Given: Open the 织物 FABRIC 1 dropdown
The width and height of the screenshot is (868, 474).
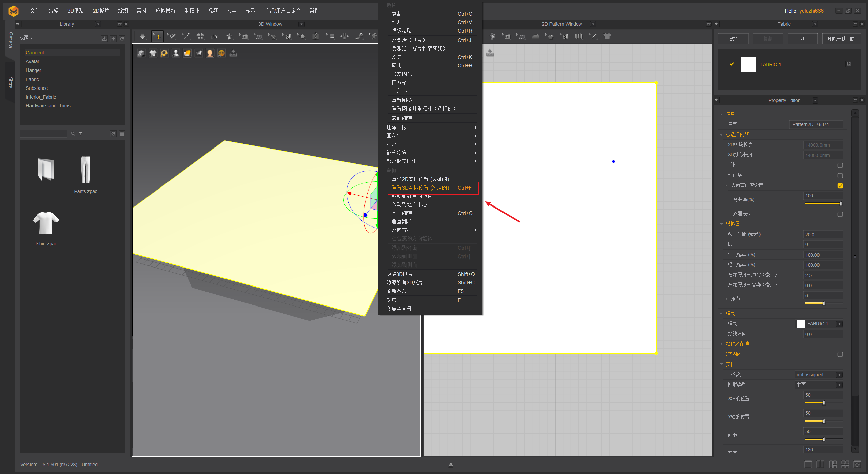Looking at the screenshot, I should pos(839,324).
